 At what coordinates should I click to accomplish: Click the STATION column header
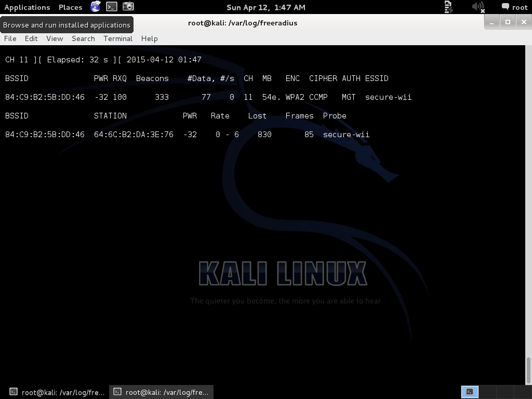click(x=110, y=116)
